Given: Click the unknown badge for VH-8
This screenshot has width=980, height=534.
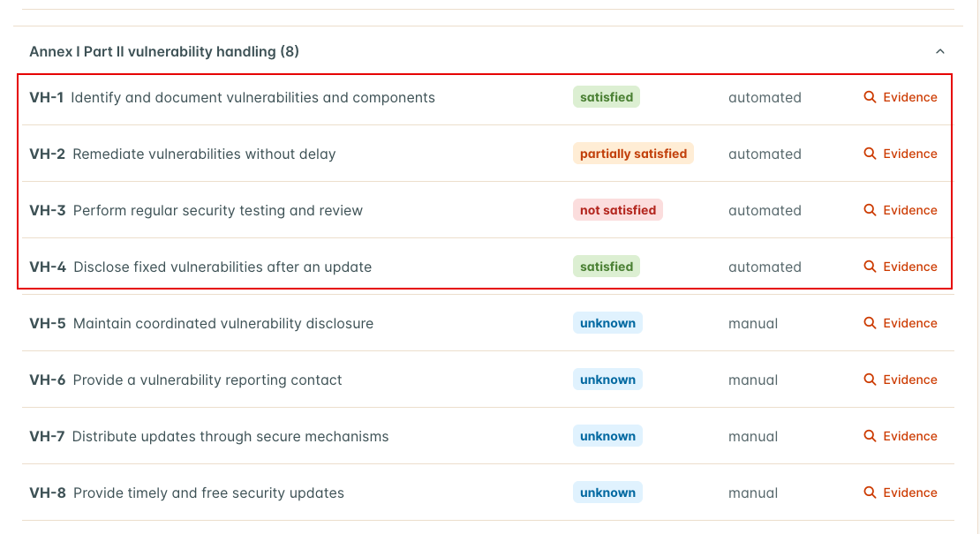Looking at the screenshot, I should pyautogui.click(x=607, y=493).
